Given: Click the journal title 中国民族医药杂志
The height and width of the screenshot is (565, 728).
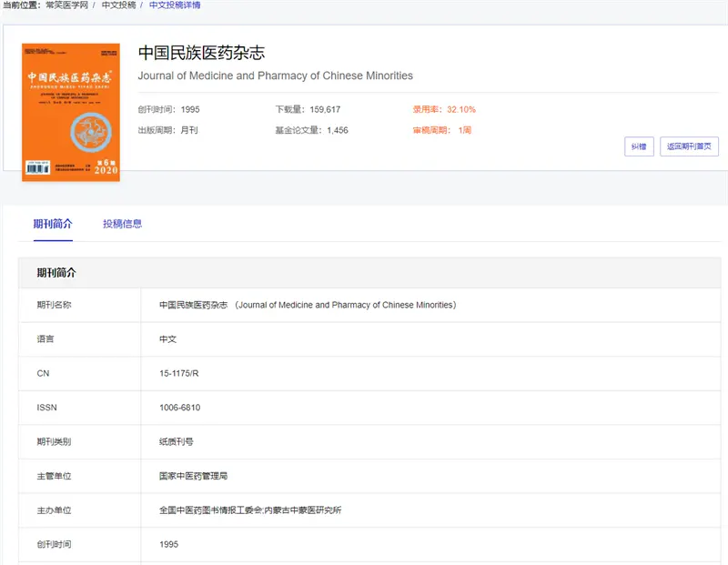Looking at the screenshot, I should tap(204, 54).
